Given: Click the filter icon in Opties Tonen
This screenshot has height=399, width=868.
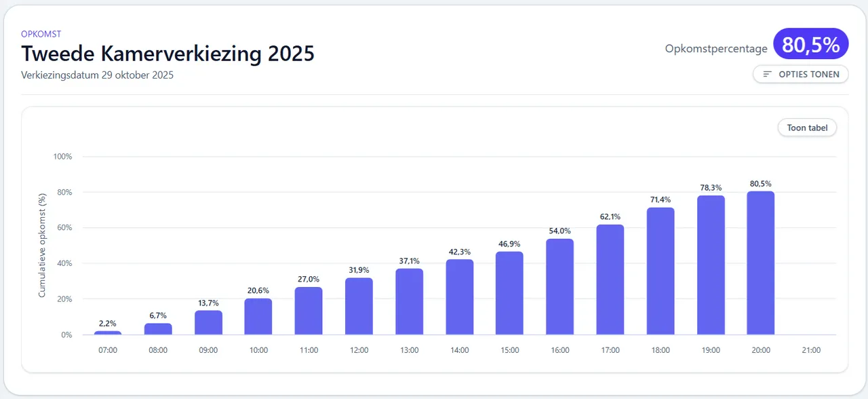Looking at the screenshot, I should (x=768, y=75).
